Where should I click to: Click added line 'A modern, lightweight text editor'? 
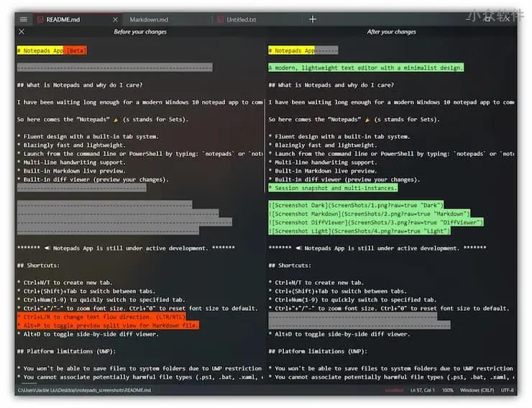click(x=366, y=68)
